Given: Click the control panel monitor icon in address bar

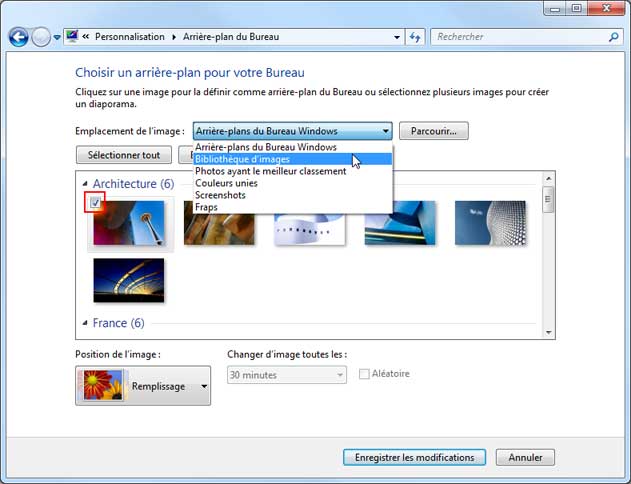Looking at the screenshot, I should (72, 37).
